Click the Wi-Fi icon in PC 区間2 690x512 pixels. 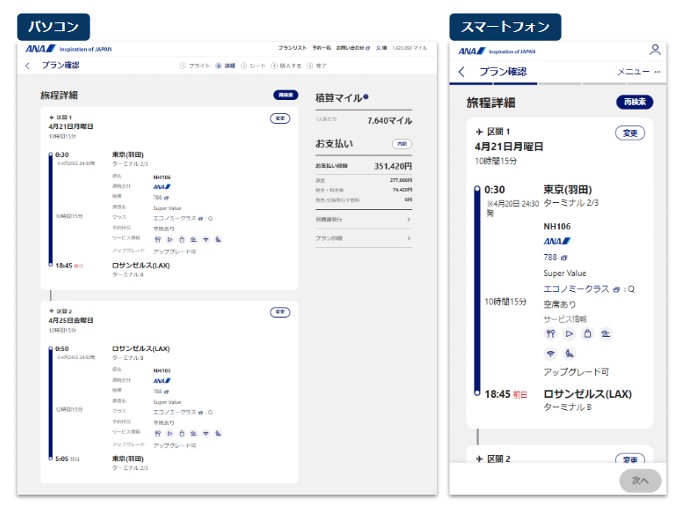206,434
